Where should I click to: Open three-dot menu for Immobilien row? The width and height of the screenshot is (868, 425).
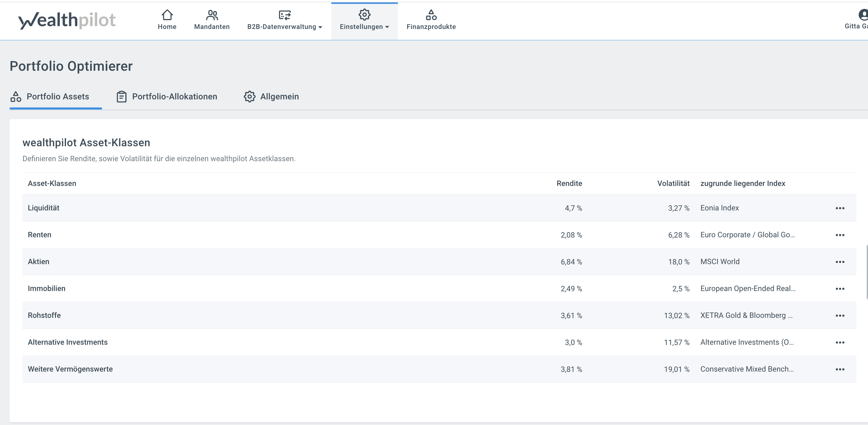click(840, 289)
